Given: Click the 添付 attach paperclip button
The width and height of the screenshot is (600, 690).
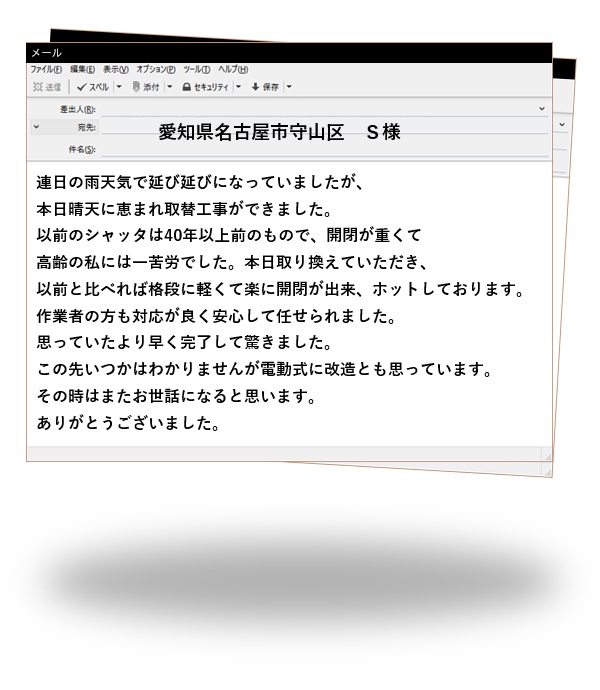Looking at the screenshot, I should click(x=146, y=87).
